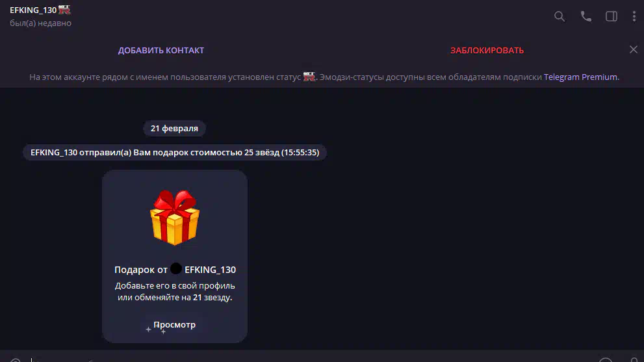The width and height of the screenshot is (644, 362).
Task: Click ДОБАВИТЬ КОНТАКТ
Action: pos(161,50)
